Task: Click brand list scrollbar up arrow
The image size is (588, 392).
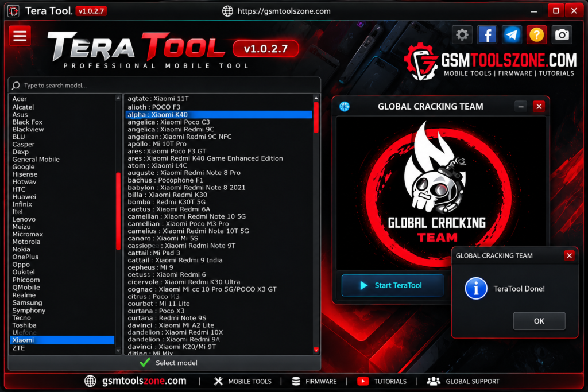Action: pos(118,98)
